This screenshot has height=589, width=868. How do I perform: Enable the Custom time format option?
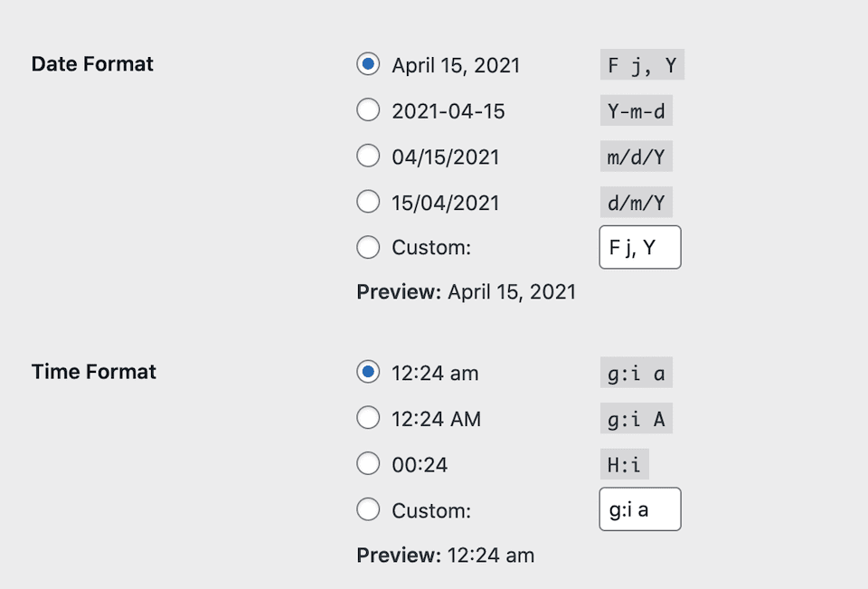click(x=368, y=508)
